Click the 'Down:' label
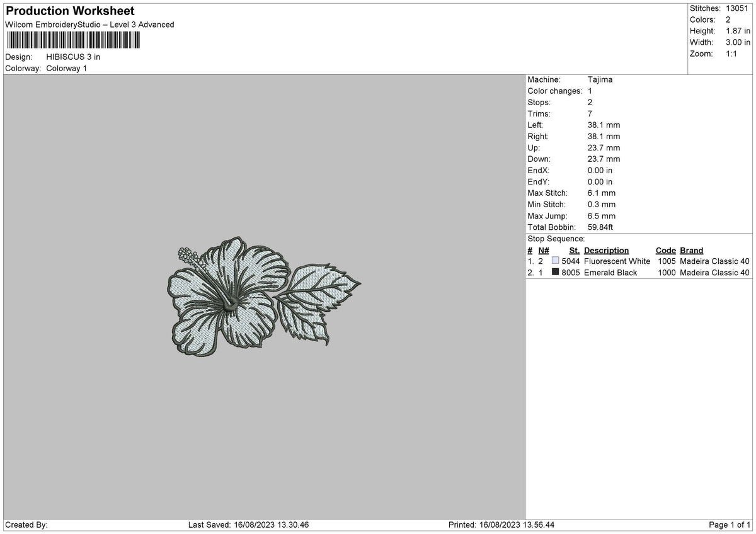This screenshot has width=756, height=534. [539, 159]
